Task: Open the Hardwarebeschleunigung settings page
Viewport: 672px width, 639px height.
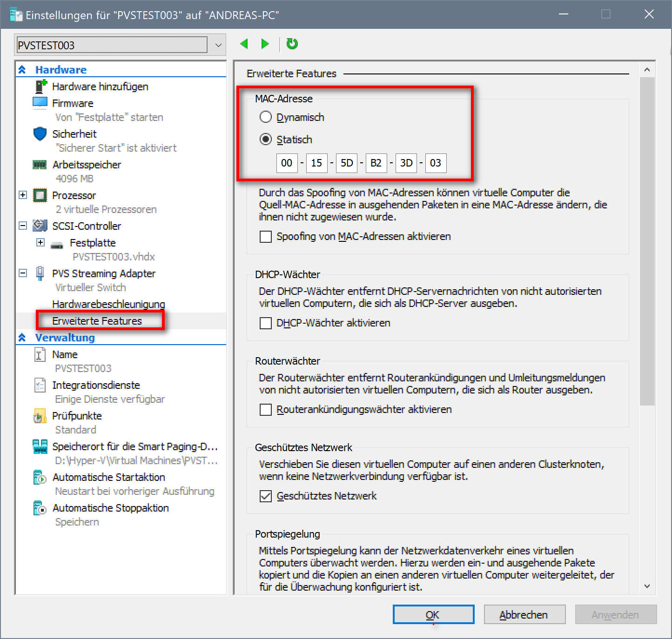Action: tap(108, 304)
